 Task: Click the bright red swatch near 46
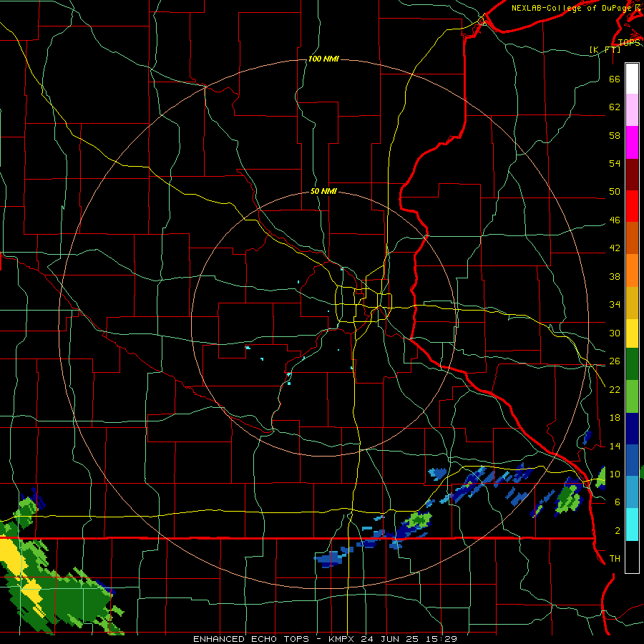point(632,206)
